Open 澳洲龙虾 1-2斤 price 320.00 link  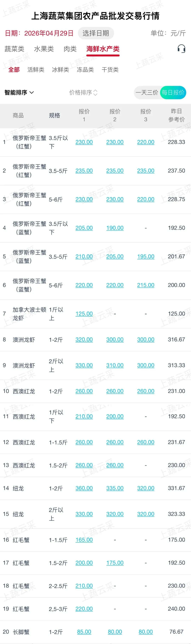click(84, 340)
